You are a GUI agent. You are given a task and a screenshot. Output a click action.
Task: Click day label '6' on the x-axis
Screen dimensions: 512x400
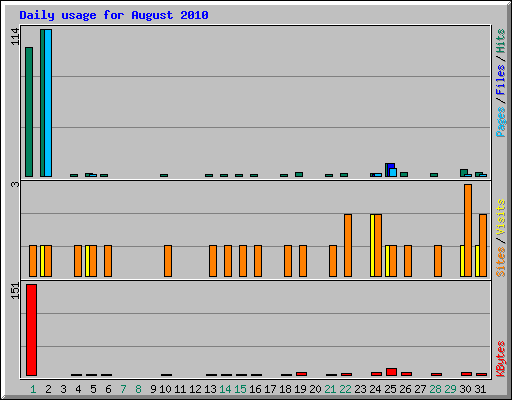(x=108, y=389)
